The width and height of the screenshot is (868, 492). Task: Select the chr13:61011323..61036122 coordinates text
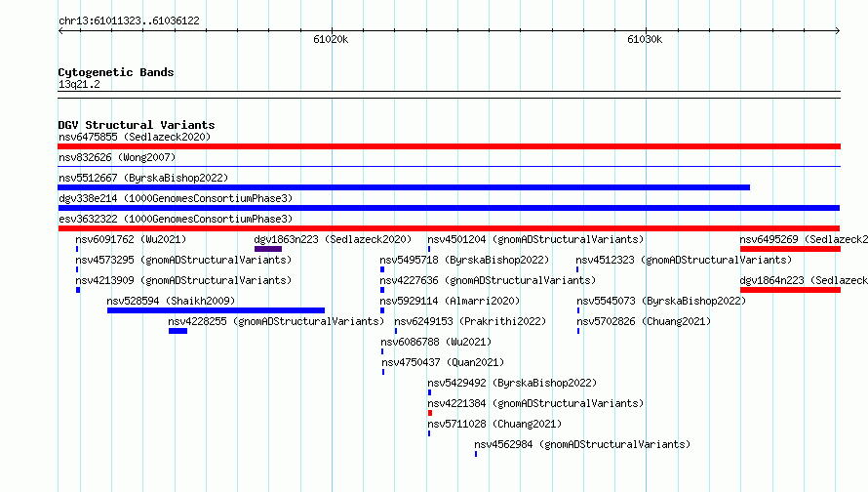(x=129, y=21)
